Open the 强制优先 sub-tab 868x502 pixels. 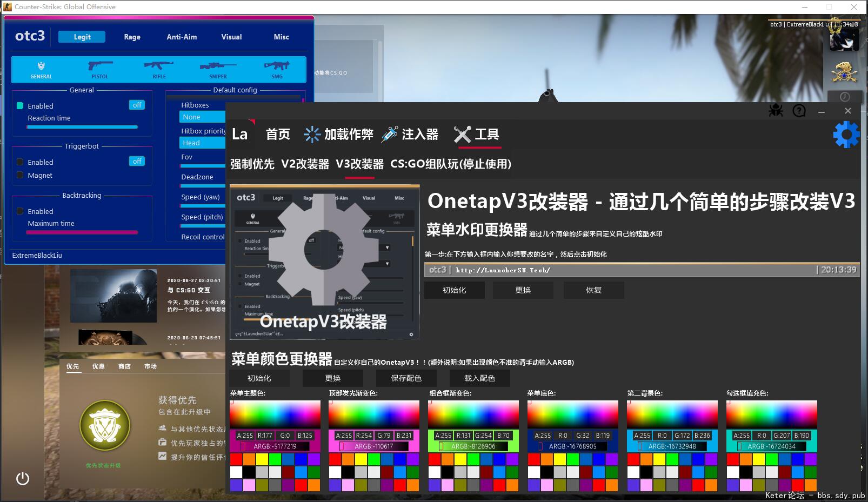pos(252,164)
